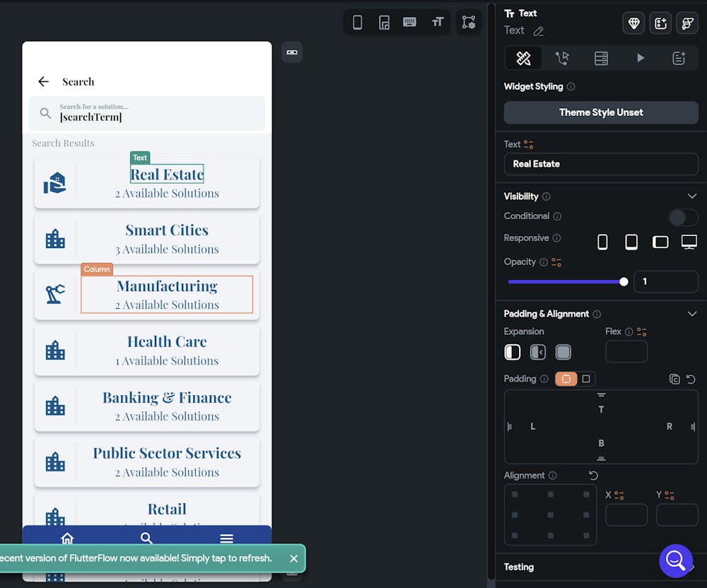Screen dimensions: 707x588
Task: Click the theme diamond icon
Action: [633, 23]
